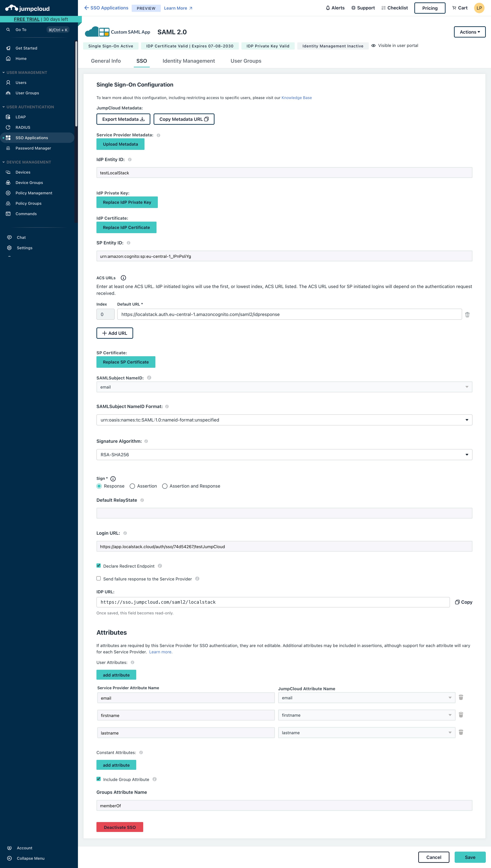This screenshot has width=491, height=868.
Task: Switch to the Identity Management tab
Action: click(x=189, y=61)
